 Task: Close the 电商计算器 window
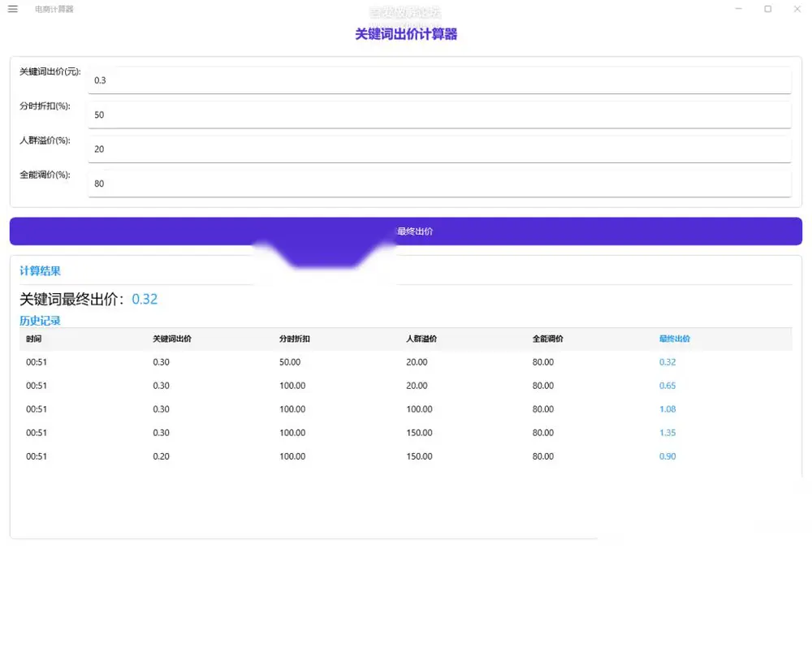tap(797, 9)
